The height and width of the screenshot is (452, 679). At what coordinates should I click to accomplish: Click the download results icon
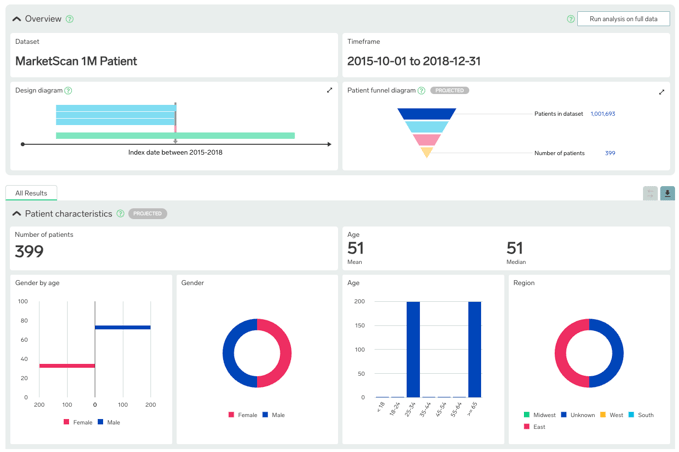click(x=667, y=193)
